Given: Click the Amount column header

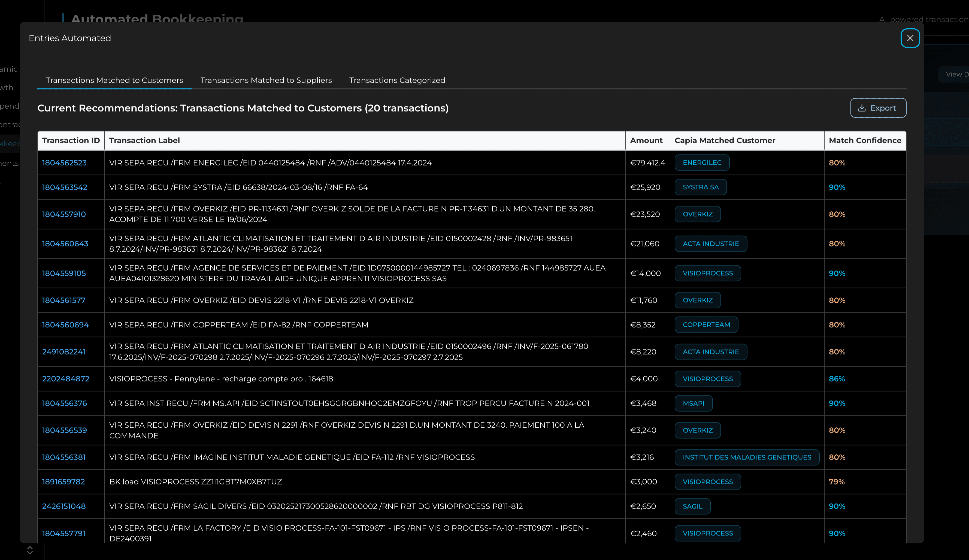Looking at the screenshot, I should tap(647, 140).
